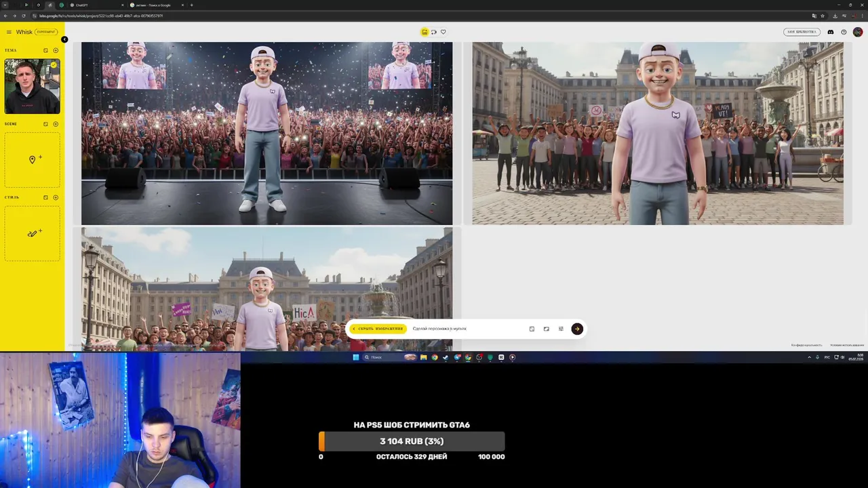The image size is (868, 488).
Task: Open the Whisk hamburger menu
Action: tap(9, 32)
